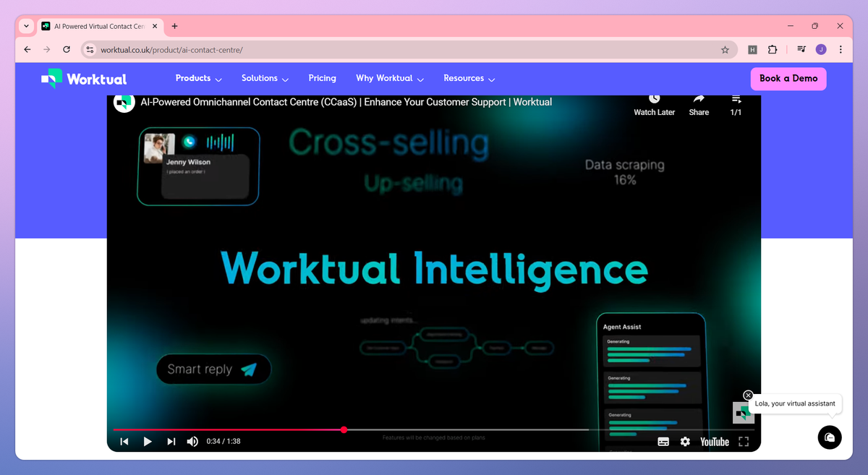
Task: Open the chat assistant bubble
Action: click(830, 437)
